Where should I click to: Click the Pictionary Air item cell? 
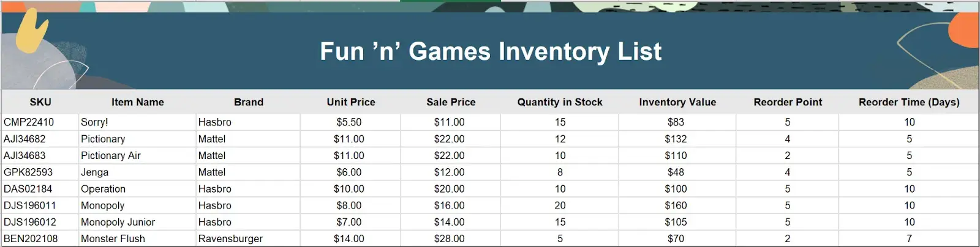tap(111, 155)
